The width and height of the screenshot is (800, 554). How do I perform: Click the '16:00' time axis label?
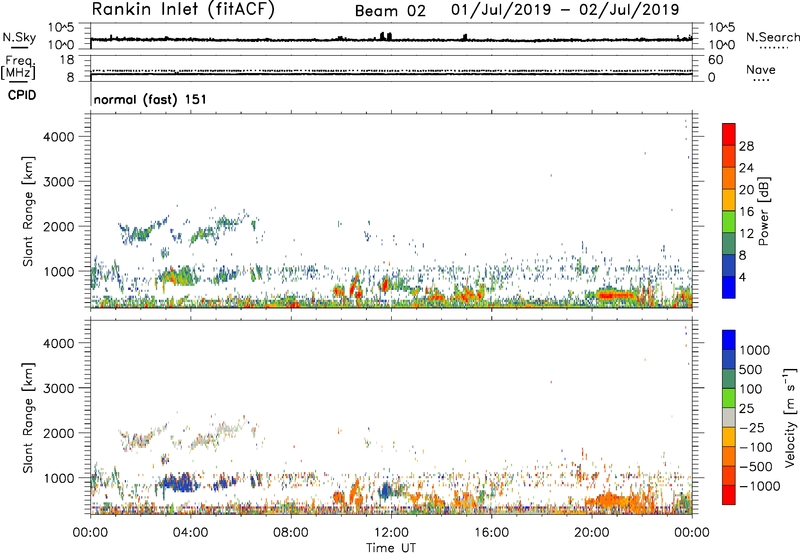[491, 533]
